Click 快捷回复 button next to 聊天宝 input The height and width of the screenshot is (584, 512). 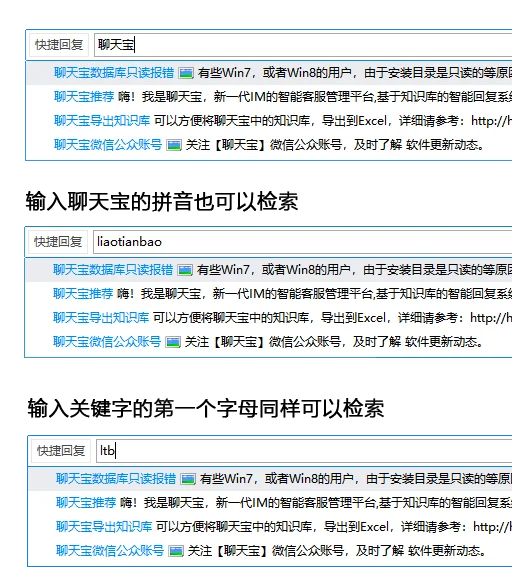coord(59,45)
